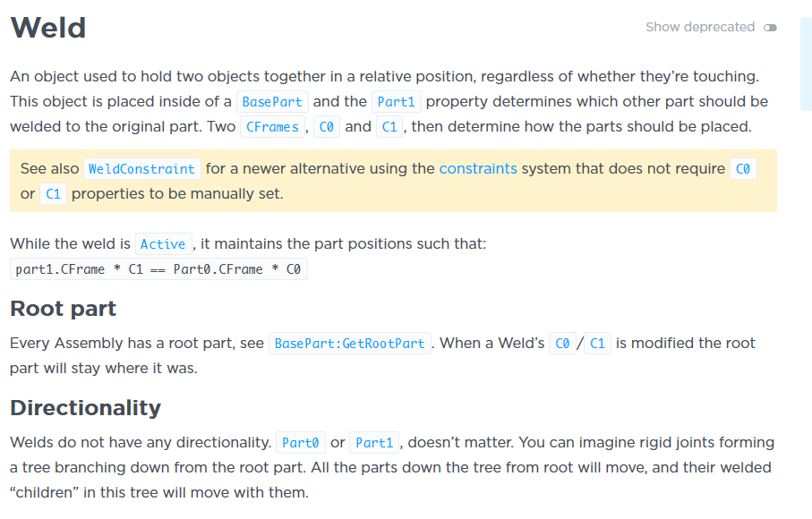The image size is (812, 519).
Task: Follow the constraints system hyperlink
Action: click(x=478, y=168)
